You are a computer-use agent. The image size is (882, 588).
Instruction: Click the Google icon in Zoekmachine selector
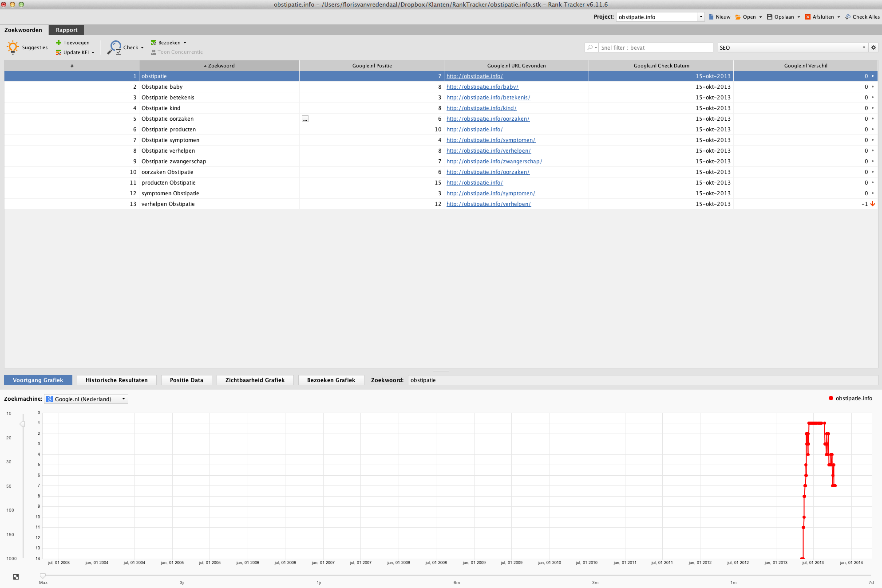tap(50, 399)
